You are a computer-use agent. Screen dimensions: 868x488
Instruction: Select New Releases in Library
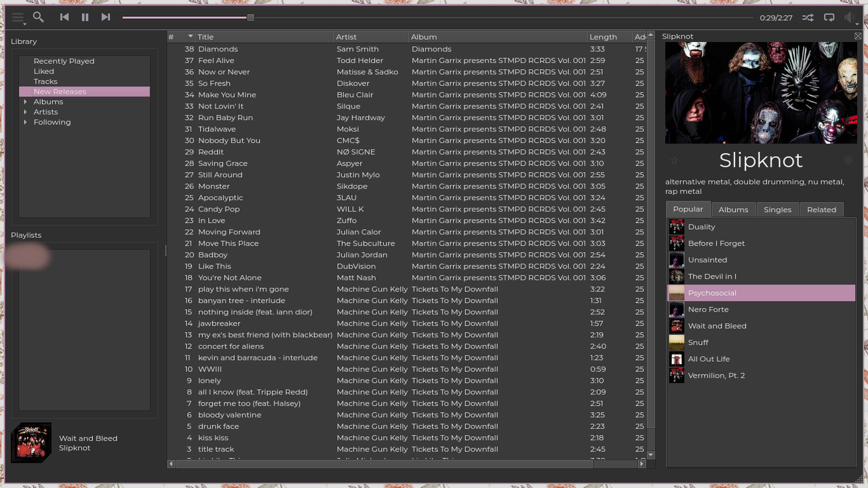84,91
